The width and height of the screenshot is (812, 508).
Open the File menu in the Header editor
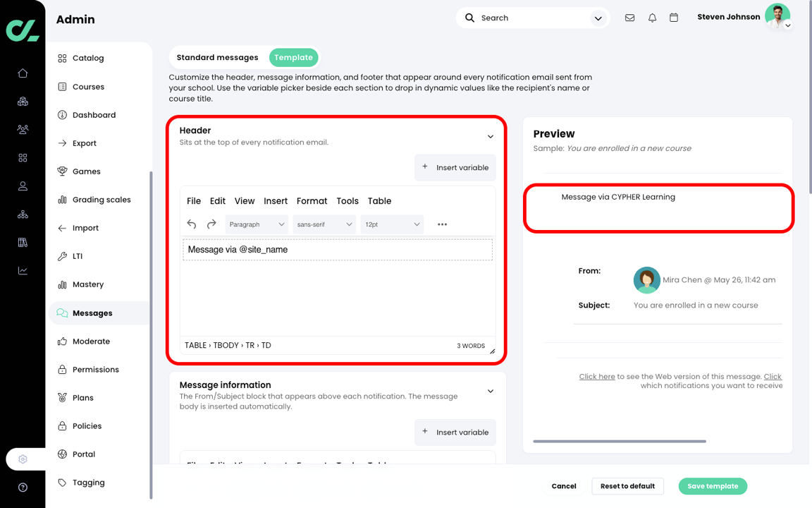(x=194, y=201)
